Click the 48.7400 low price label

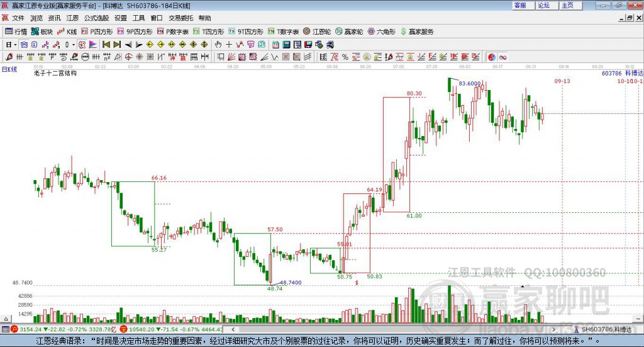point(291,283)
